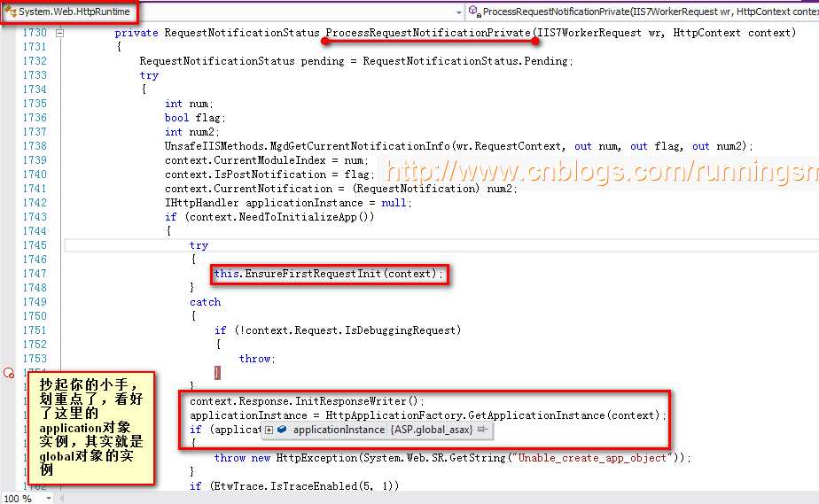819x504 pixels.
Task: Click the context.CurrentNotification assignment line
Action: (x=340, y=189)
